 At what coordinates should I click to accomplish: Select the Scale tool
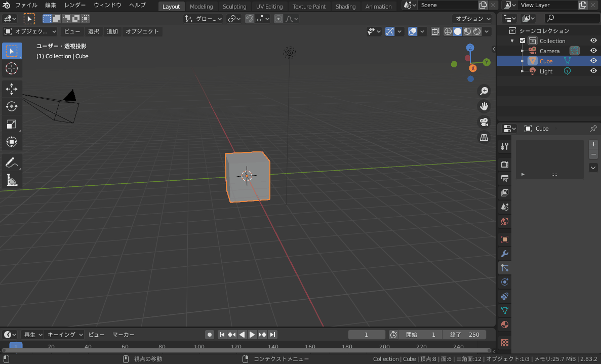coord(11,124)
